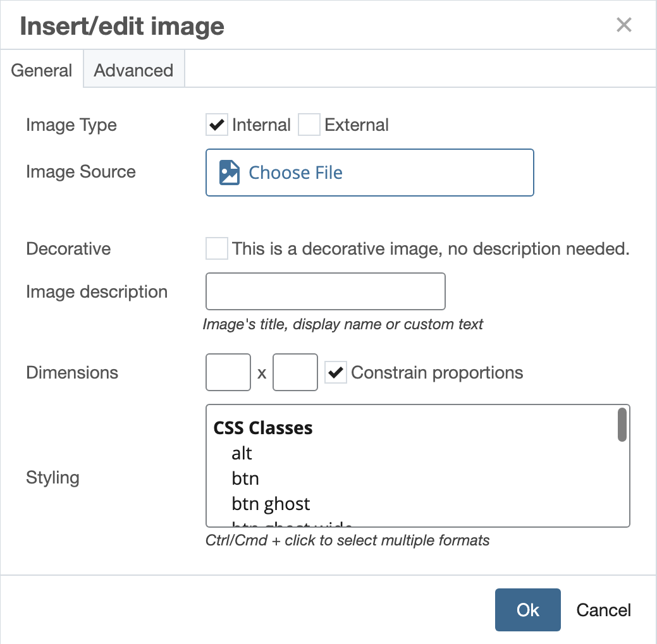
Task: Click the CSS Classes group heading
Action: coord(263,428)
